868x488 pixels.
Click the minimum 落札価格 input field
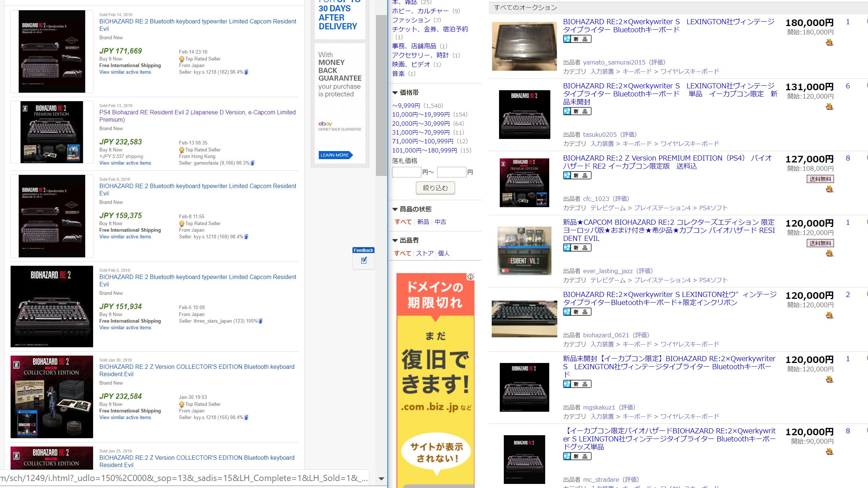(x=406, y=172)
